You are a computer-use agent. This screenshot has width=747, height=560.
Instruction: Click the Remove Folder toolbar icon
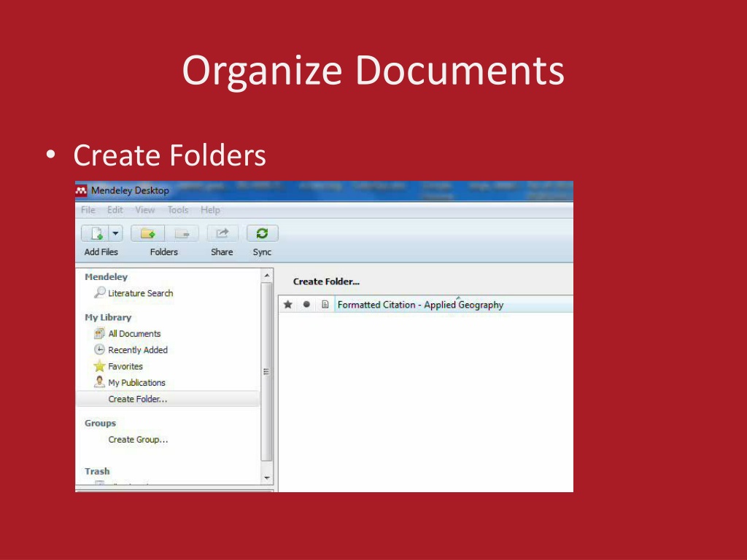182,233
